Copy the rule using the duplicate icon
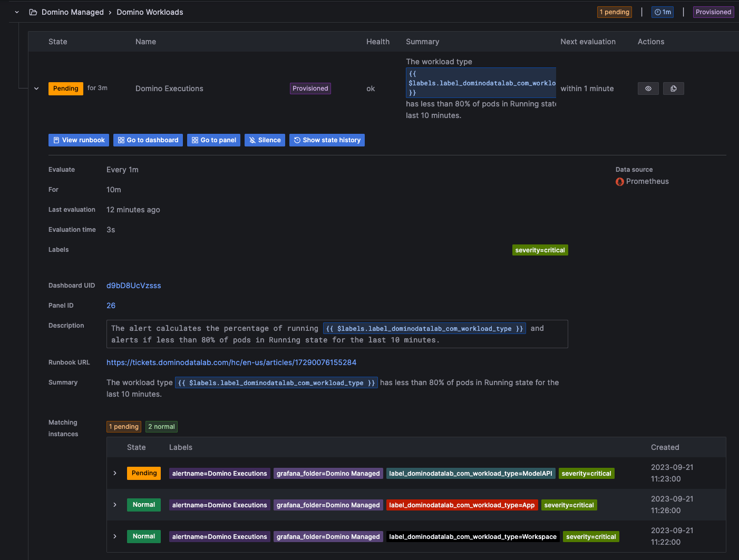This screenshot has width=739, height=560. (674, 89)
